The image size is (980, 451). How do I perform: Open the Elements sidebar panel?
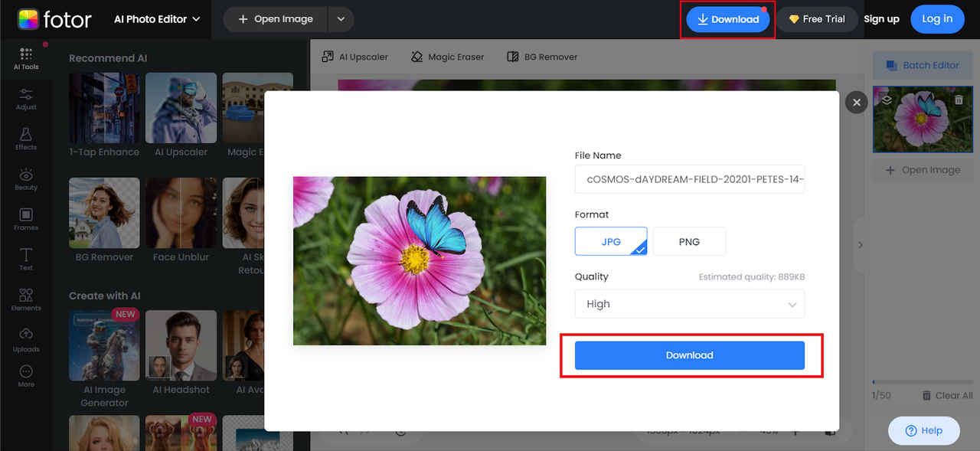tap(26, 299)
